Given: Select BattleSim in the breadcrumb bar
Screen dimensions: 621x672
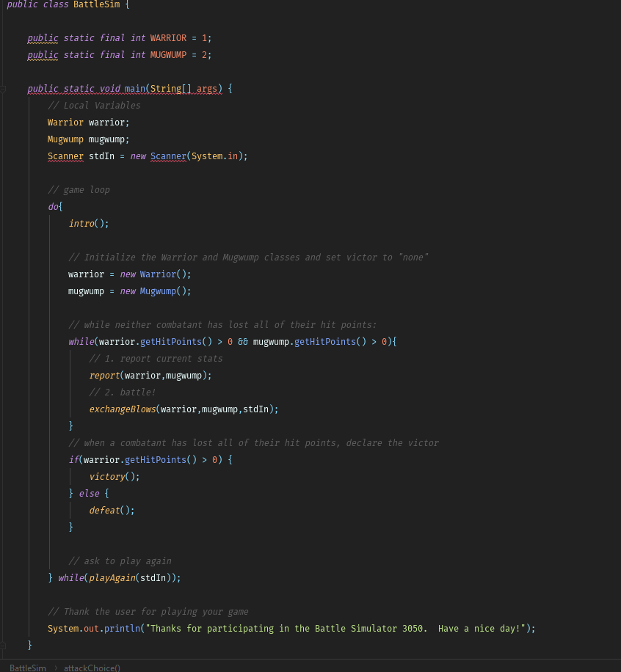Looking at the screenshot, I should pyautogui.click(x=26, y=668).
